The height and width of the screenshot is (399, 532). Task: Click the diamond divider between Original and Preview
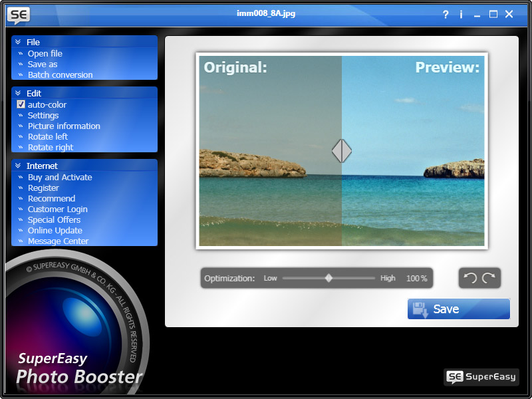click(x=341, y=151)
